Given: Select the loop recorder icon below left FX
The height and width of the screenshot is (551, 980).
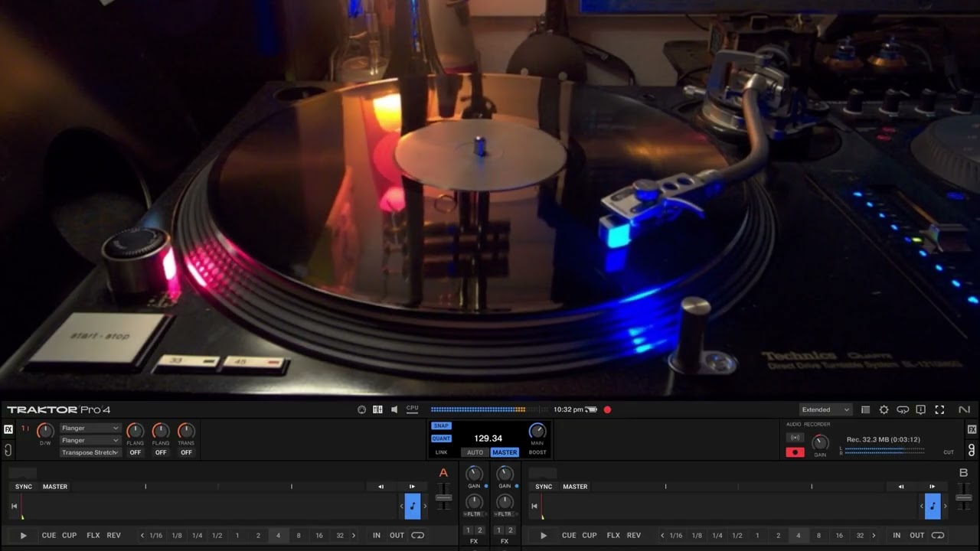Looking at the screenshot, I should pyautogui.click(x=8, y=450).
